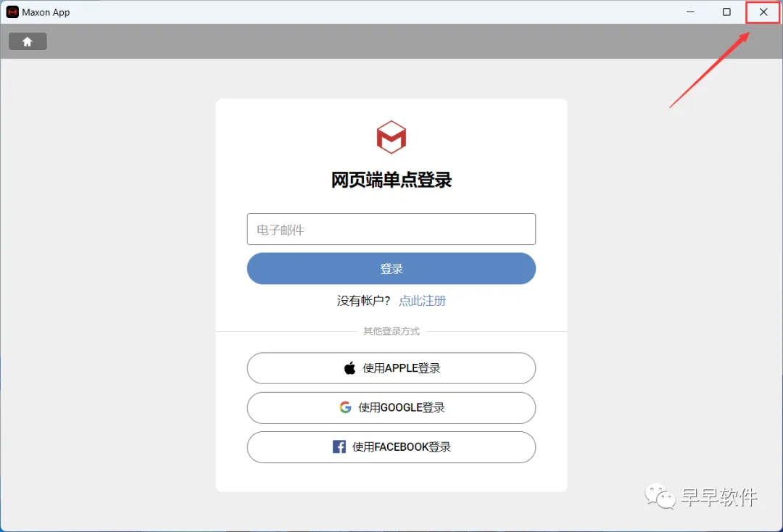This screenshot has width=783, height=532.
Task: Sign in using 使用FACEBOOK登录
Action: [x=391, y=447]
